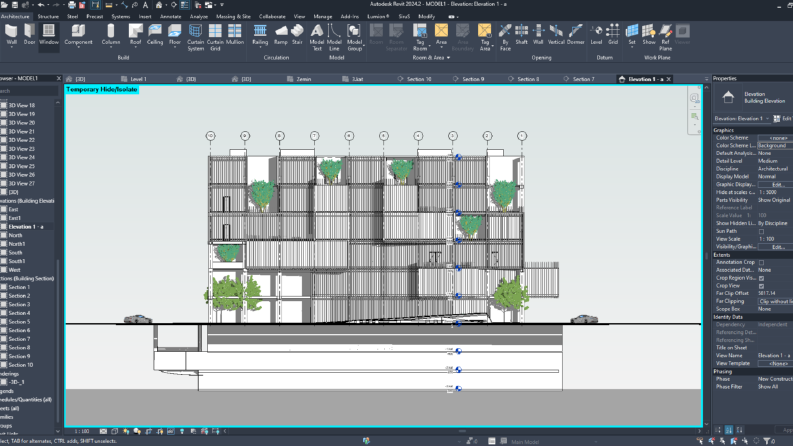Open the Phase Filter Show All dropdown
Viewport: 793px width, 446px height.
tap(775, 387)
